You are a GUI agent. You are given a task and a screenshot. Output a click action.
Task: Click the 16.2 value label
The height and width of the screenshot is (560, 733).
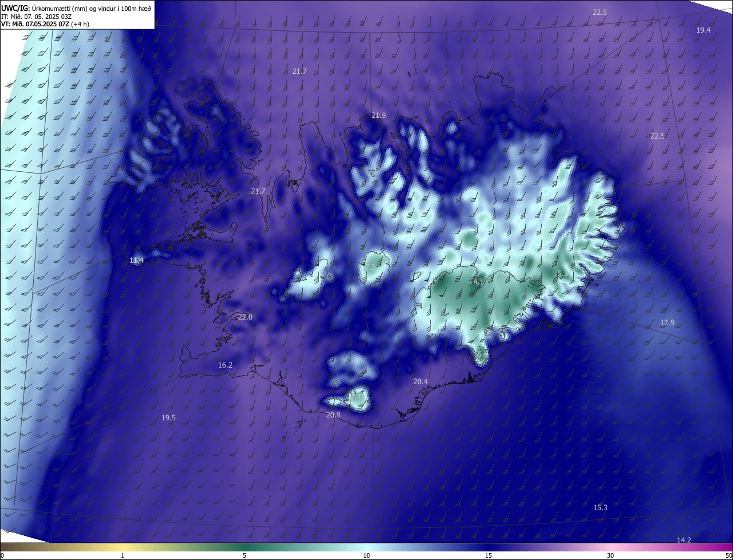[225, 365]
